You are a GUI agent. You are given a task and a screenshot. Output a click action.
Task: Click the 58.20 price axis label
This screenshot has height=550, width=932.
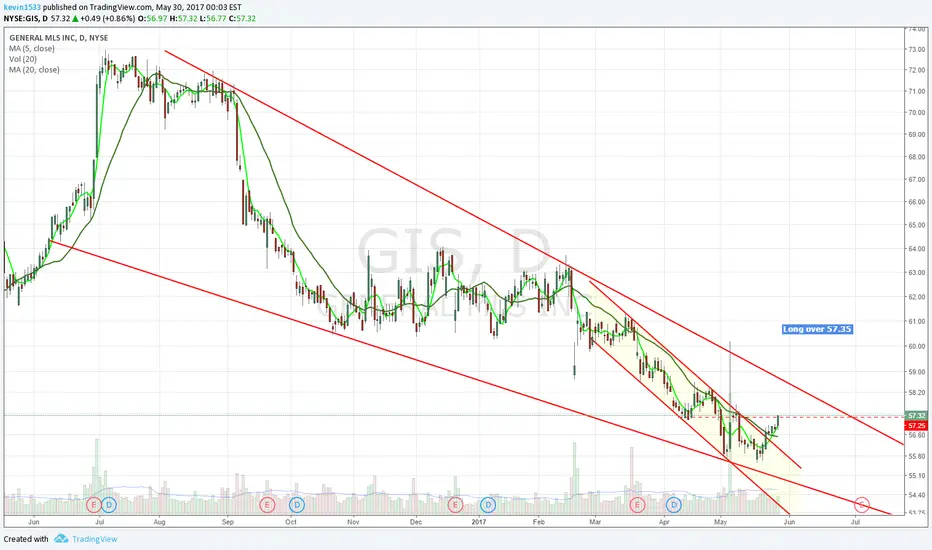917,392
